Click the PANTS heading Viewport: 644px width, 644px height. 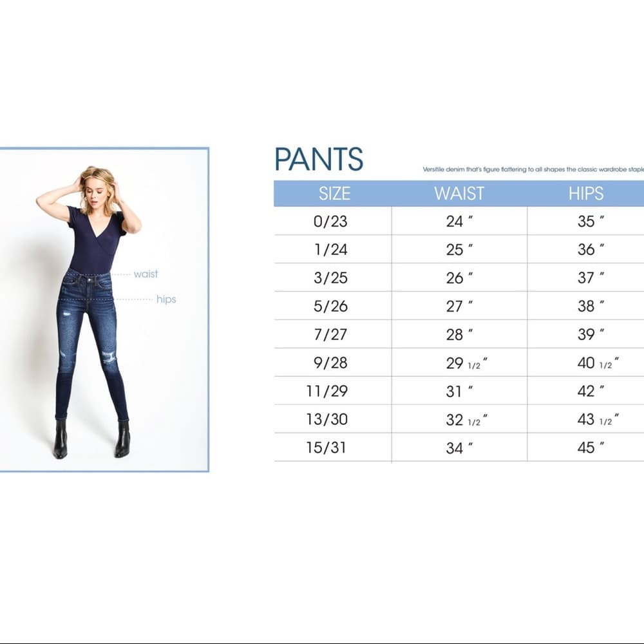point(319,159)
